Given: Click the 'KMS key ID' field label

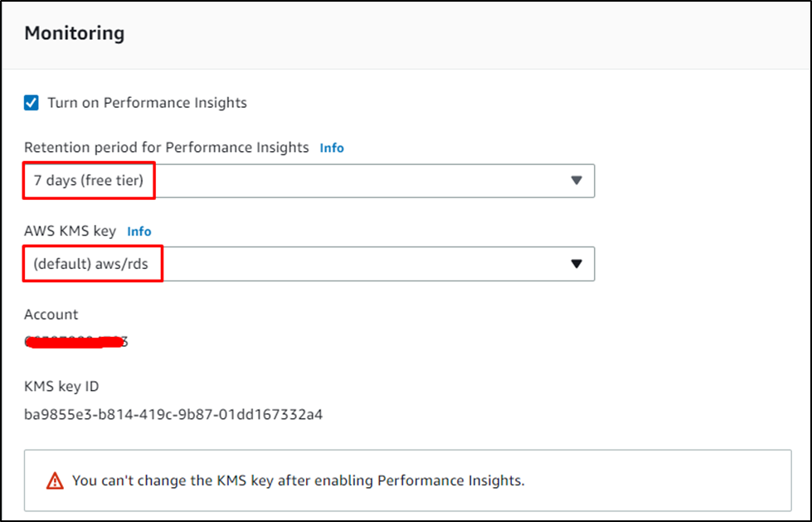Looking at the screenshot, I should pos(61,387).
